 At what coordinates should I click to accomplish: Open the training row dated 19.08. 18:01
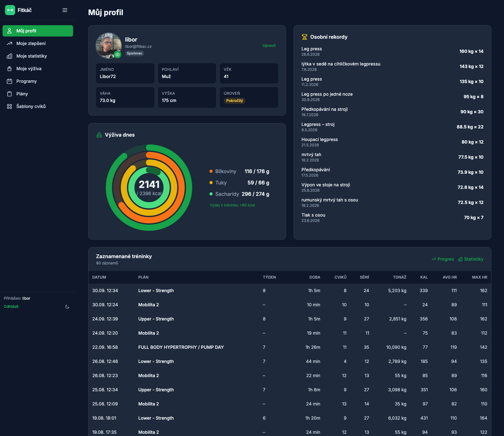290,418
